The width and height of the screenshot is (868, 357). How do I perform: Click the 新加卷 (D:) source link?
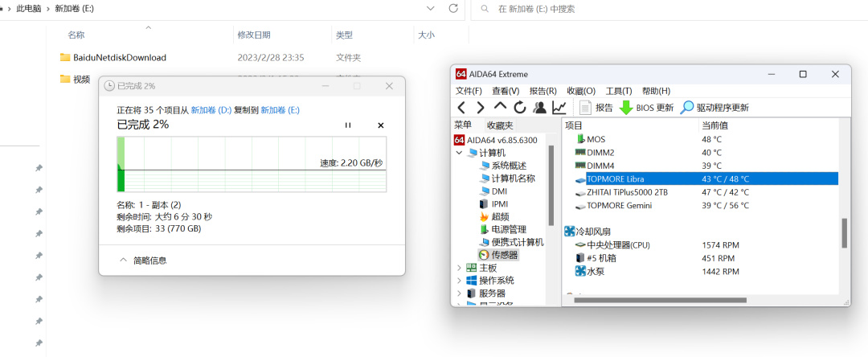[x=211, y=110]
